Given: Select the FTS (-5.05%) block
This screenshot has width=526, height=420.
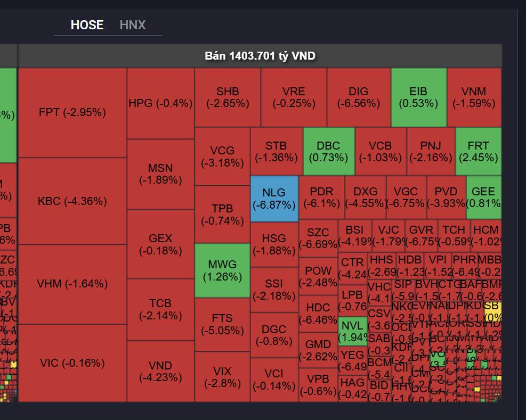Looking at the screenshot, I should 222,325.
